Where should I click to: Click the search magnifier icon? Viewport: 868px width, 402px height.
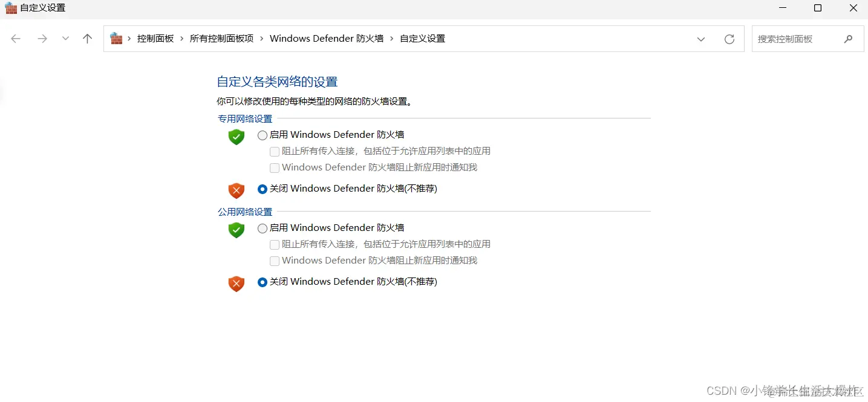coord(848,39)
